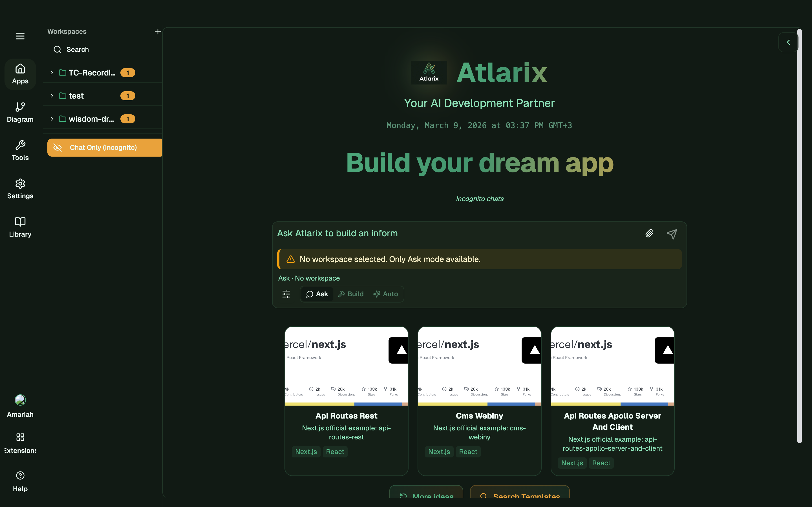
Task: Switch to Build mode
Action: (351, 294)
